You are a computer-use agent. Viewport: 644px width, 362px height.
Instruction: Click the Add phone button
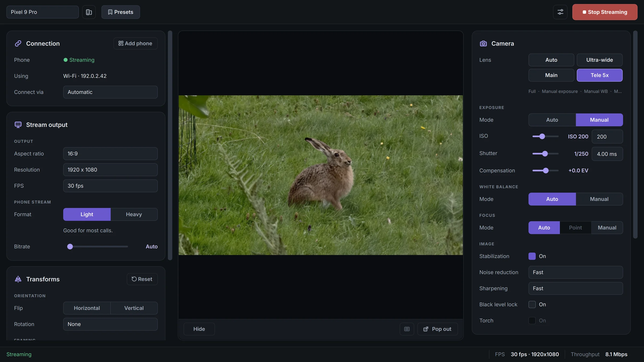coord(136,43)
